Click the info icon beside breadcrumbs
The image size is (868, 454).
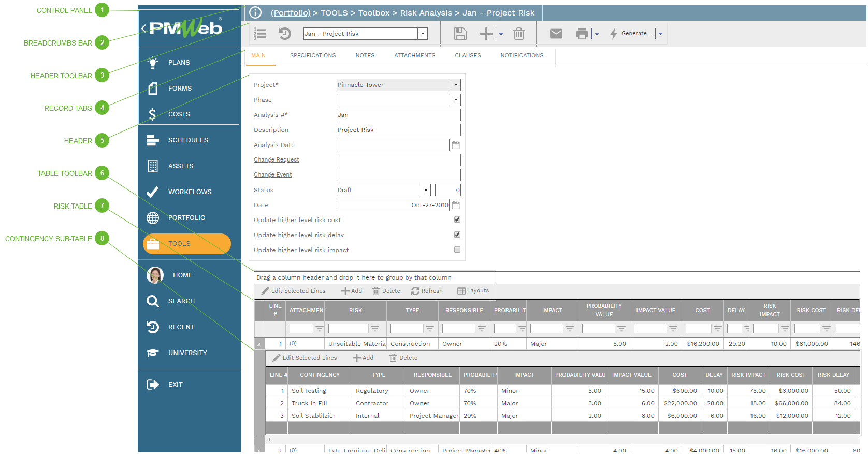pyautogui.click(x=255, y=13)
